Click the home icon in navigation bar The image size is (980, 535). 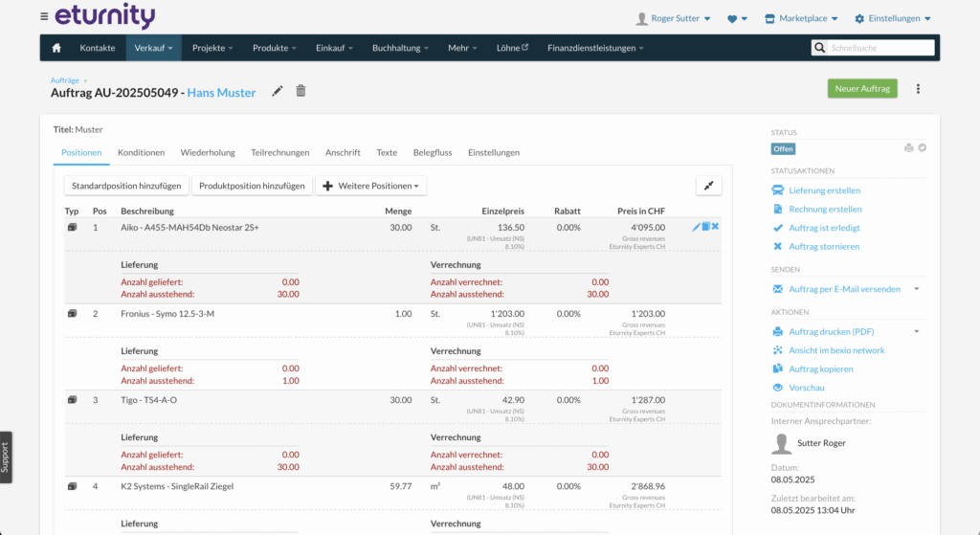pyautogui.click(x=56, y=48)
